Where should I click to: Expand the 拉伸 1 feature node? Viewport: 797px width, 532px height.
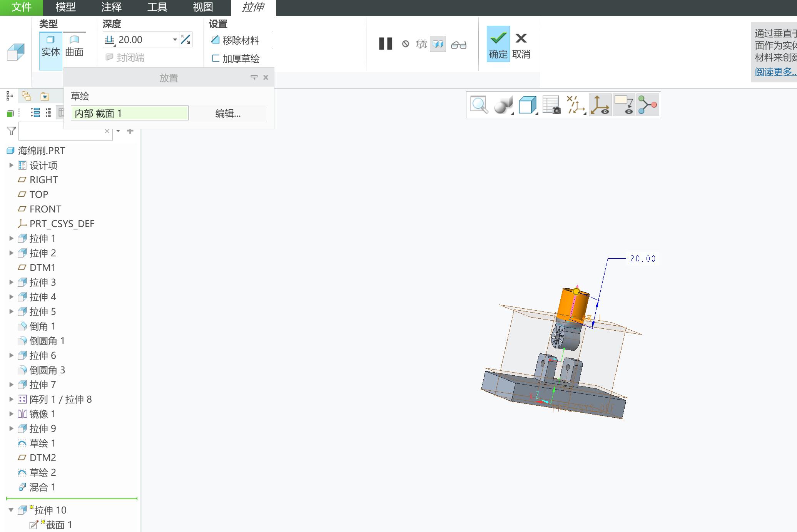[11, 238]
